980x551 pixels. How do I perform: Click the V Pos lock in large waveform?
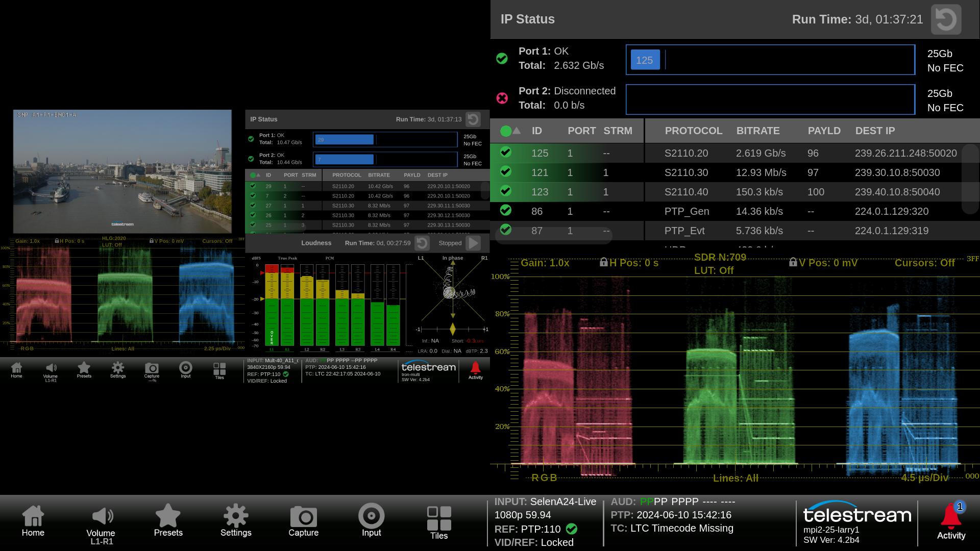click(x=793, y=262)
